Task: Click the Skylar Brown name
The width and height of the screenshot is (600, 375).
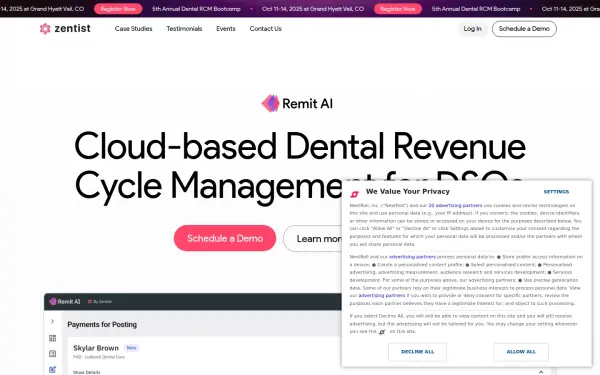Action: [x=96, y=348]
